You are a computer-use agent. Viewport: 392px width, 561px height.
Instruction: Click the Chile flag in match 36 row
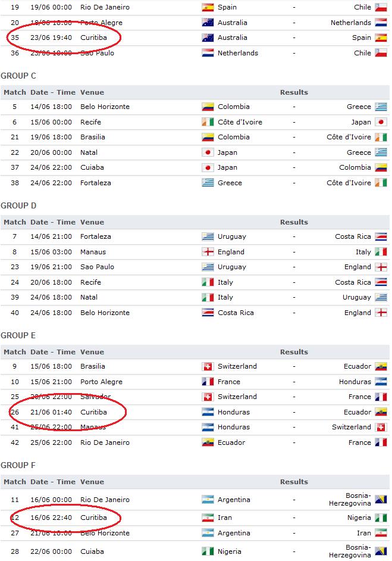(x=381, y=53)
